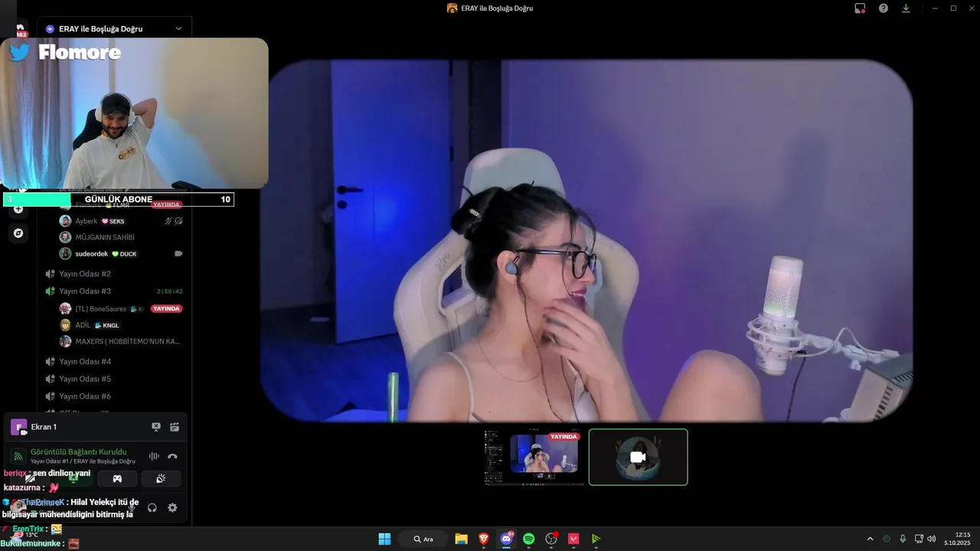The image size is (980, 551).
Task: Select the YAYINDA stream thumbnail tile
Action: 534,457
